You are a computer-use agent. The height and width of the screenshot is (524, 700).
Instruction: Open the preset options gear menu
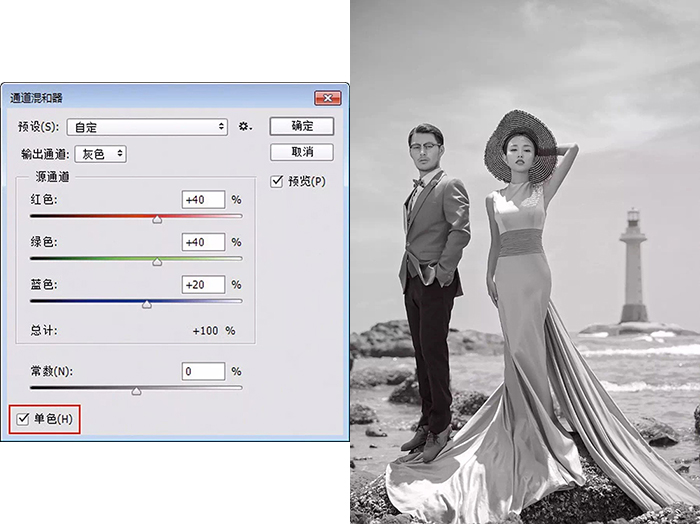click(x=245, y=126)
